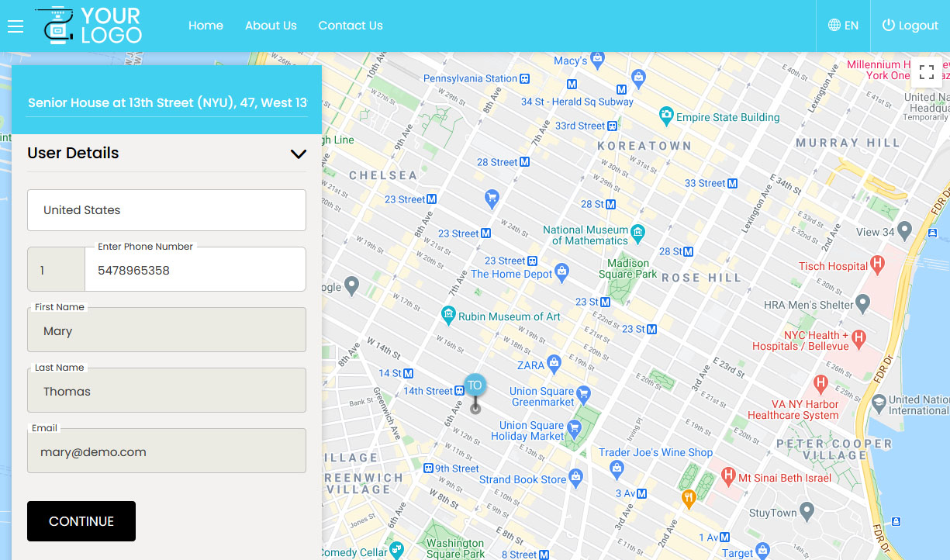This screenshot has width=950, height=560.
Task: Click Washington Square Park label
Action: (455, 548)
